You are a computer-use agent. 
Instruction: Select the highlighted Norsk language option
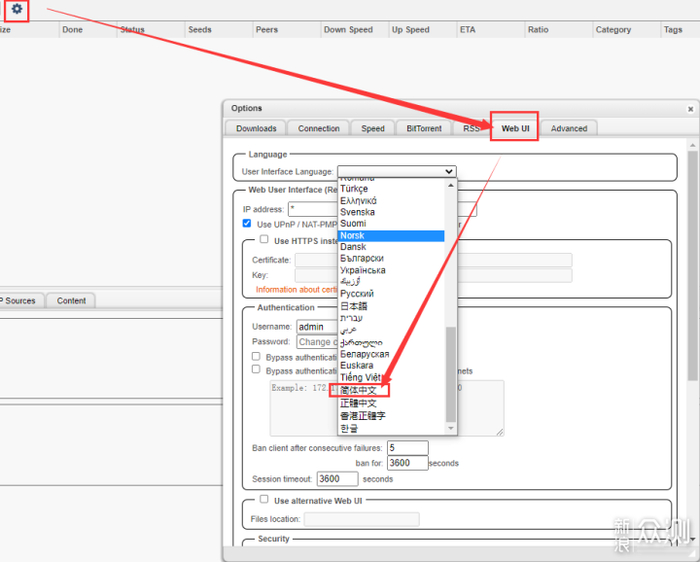point(392,236)
